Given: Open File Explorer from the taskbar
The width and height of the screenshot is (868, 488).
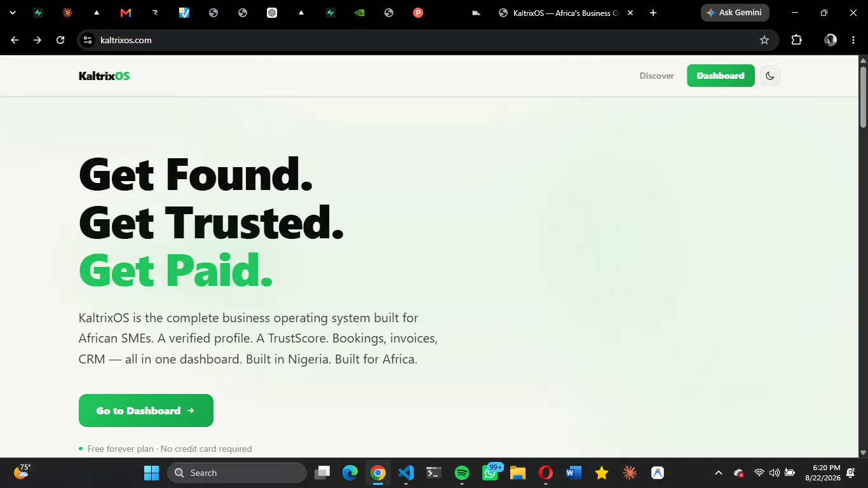Looking at the screenshot, I should 518,473.
